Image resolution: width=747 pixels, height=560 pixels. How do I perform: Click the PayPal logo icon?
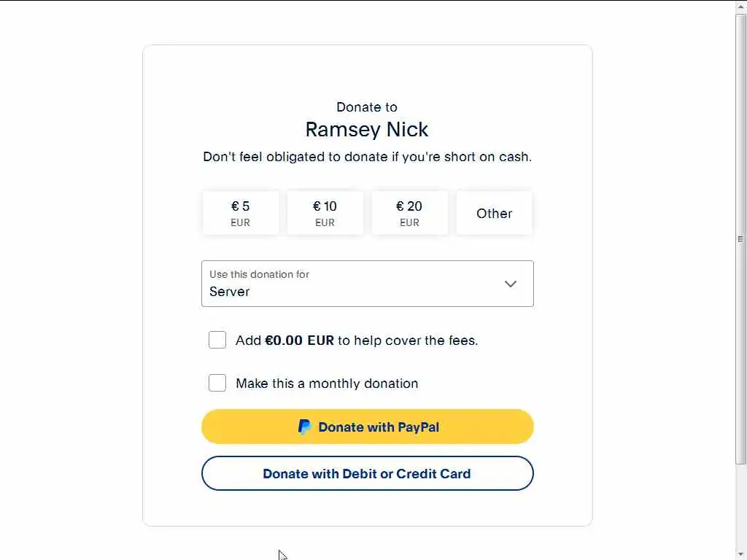[x=304, y=427]
